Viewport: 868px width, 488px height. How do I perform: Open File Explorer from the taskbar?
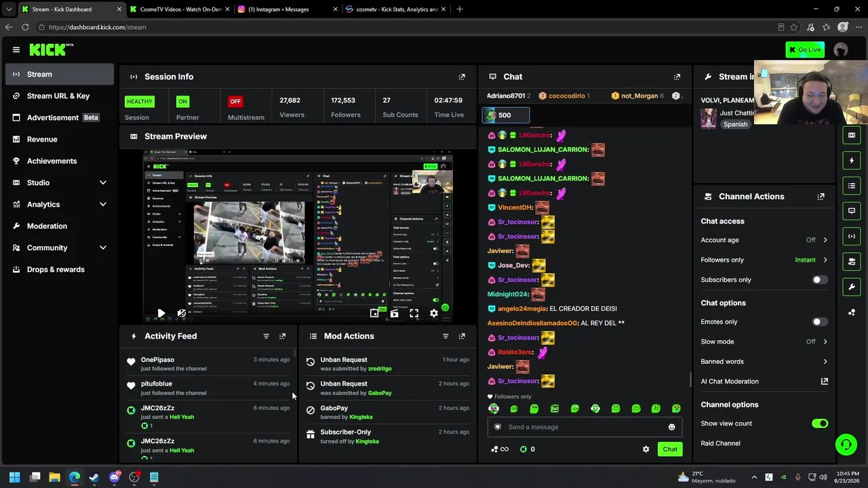pyautogui.click(x=55, y=477)
